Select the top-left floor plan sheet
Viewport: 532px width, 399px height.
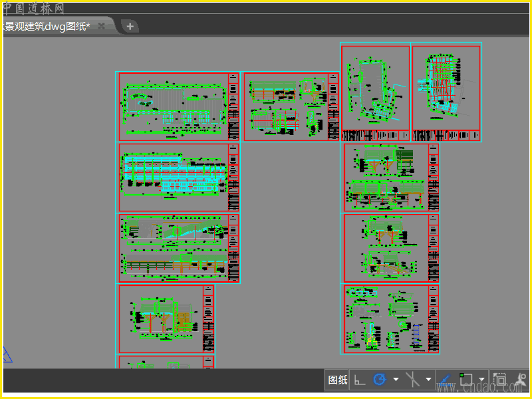[173, 106]
